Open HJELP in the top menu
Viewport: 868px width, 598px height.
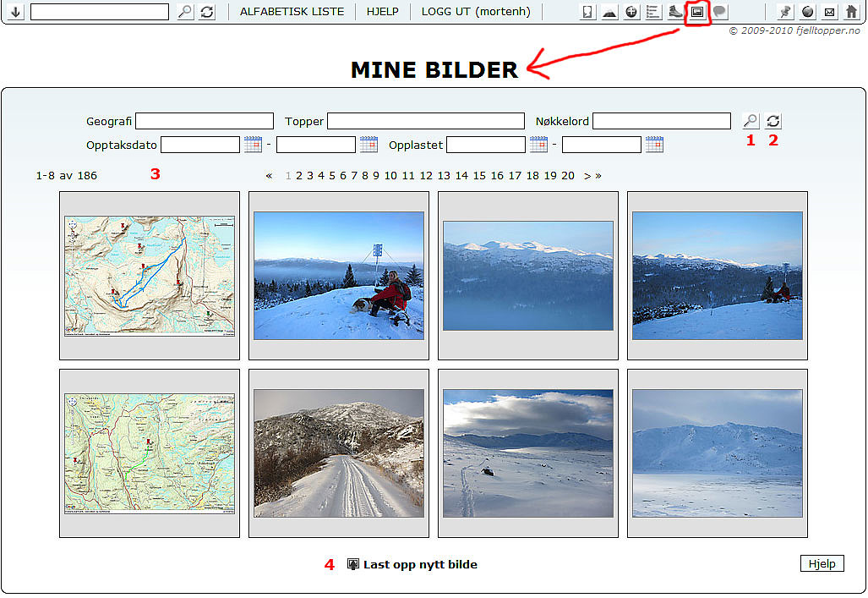(383, 12)
